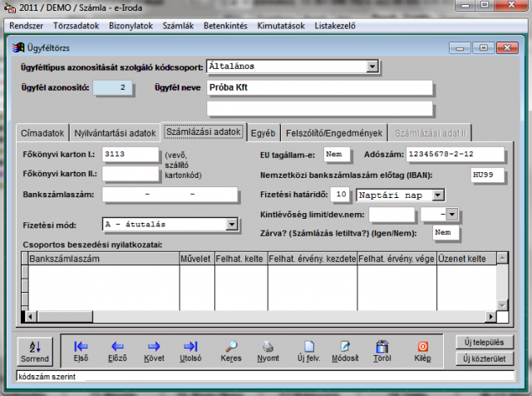
Task: Create new record with Új felv.
Action: 309,350
